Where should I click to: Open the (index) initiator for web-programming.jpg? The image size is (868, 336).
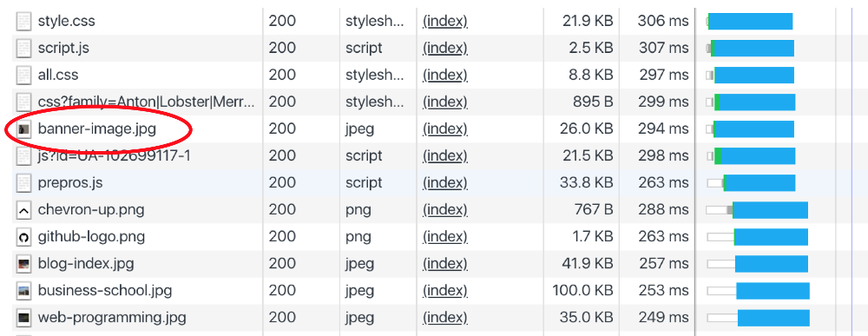tap(445, 319)
